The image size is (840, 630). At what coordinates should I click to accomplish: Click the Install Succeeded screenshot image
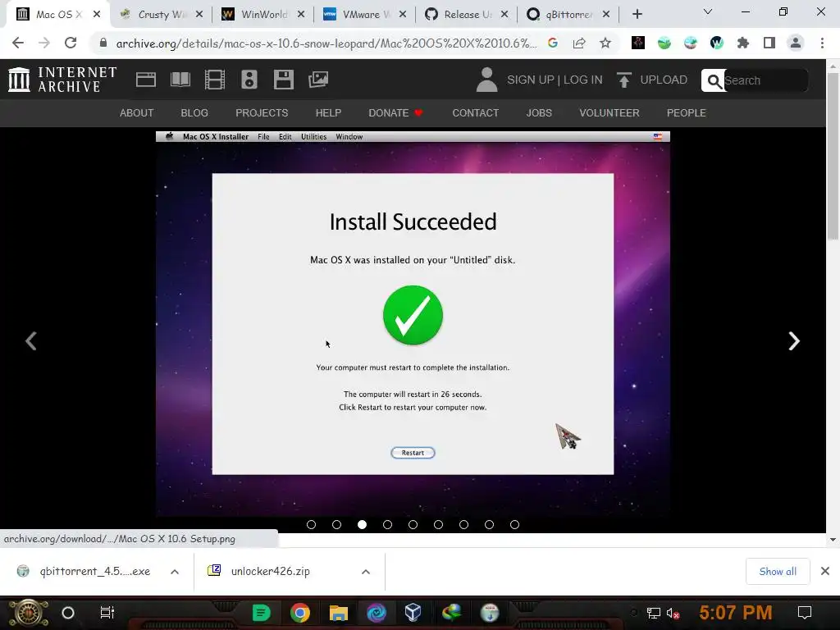tap(413, 323)
